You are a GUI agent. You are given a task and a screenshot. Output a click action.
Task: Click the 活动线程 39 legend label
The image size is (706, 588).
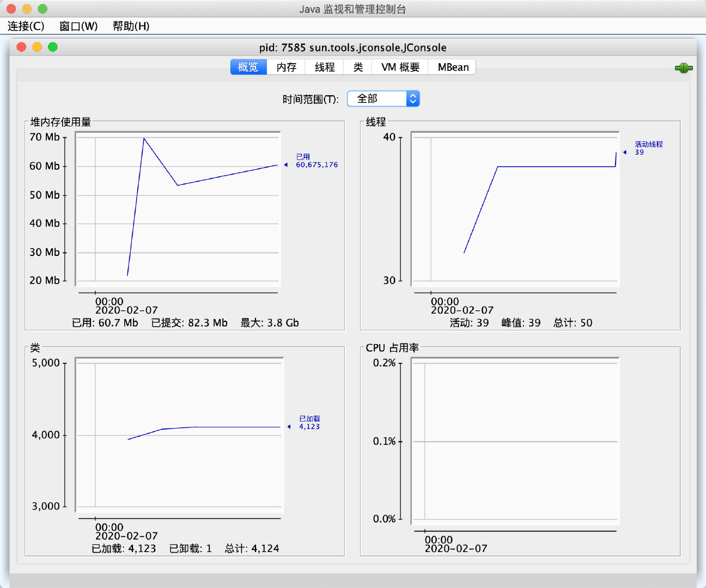(648, 148)
